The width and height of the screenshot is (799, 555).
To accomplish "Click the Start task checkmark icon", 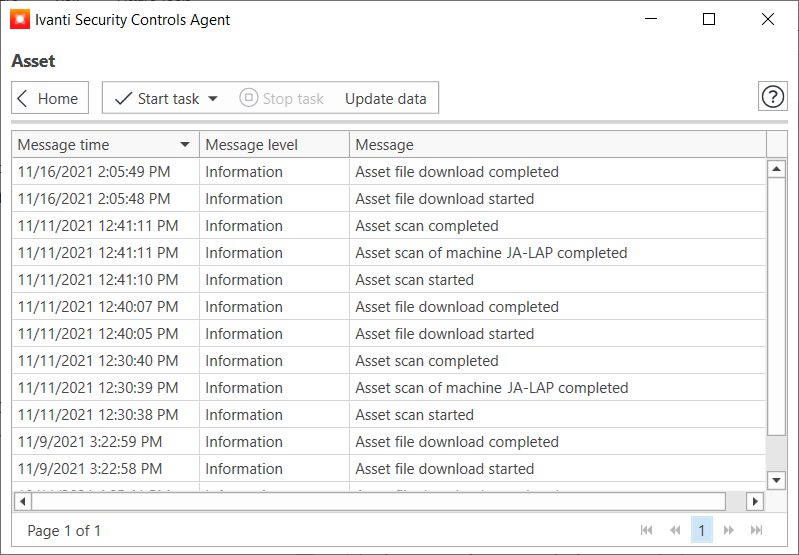I will click(x=123, y=98).
